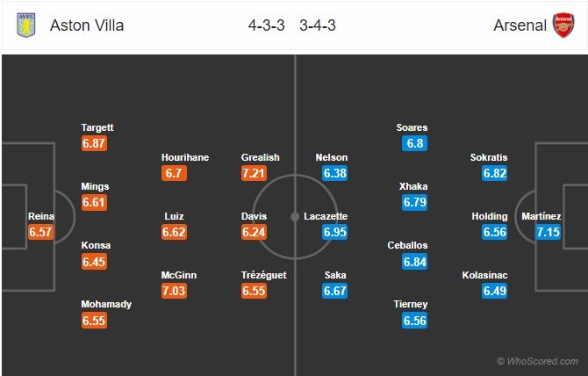Select Grealish's 7.21 rating badge

pyautogui.click(x=254, y=173)
